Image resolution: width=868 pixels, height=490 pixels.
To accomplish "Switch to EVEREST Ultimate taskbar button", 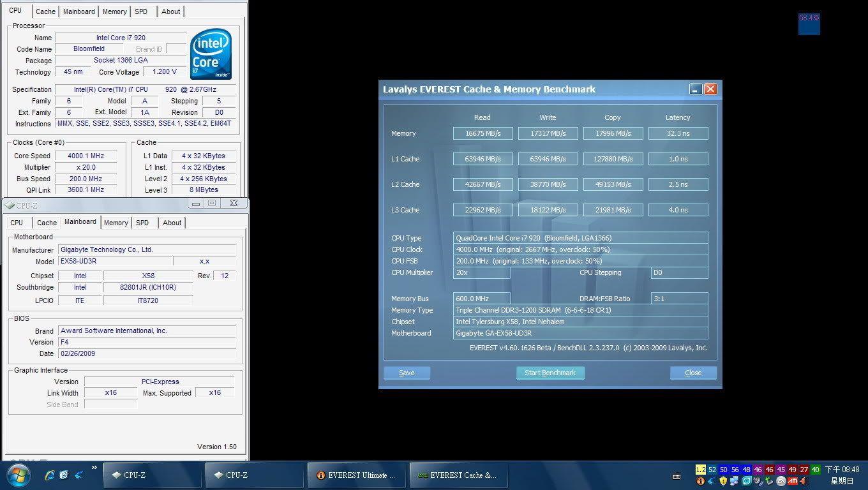I will click(x=355, y=475).
